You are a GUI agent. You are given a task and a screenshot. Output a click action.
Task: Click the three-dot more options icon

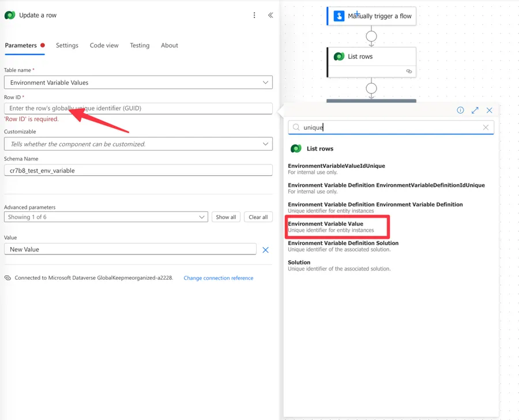[x=254, y=15]
